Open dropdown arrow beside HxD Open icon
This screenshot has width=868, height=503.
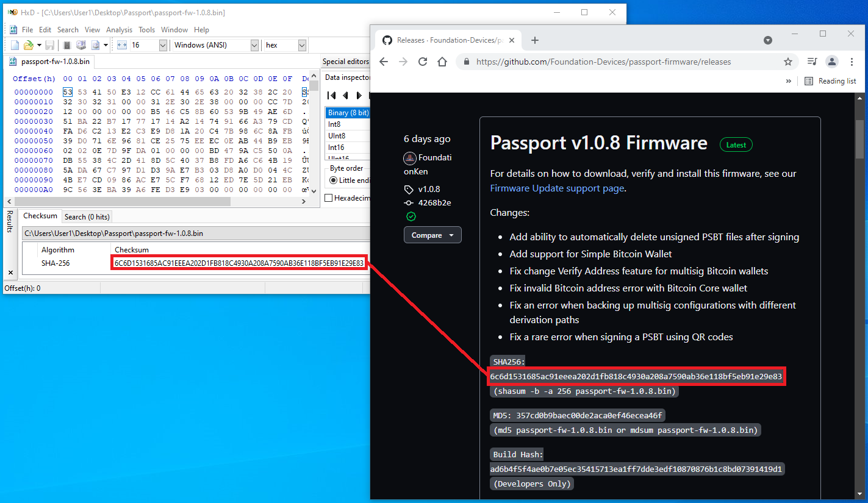click(x=39, y=45)
